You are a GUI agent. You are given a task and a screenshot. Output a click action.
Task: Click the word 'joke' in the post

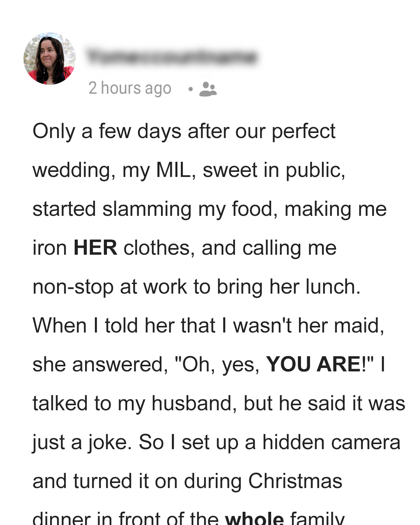(x=110, y=443)
